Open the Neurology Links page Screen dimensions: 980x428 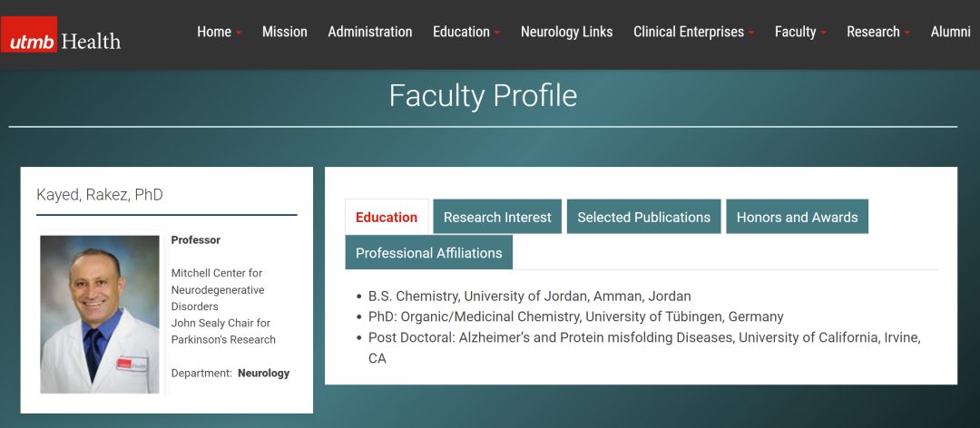566,32
